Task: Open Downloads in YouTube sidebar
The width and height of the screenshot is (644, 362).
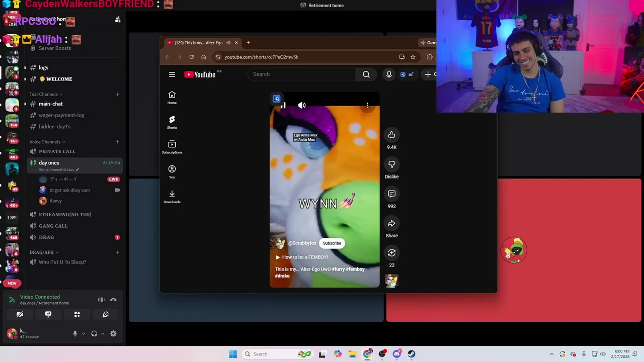Action: point(172,197)
